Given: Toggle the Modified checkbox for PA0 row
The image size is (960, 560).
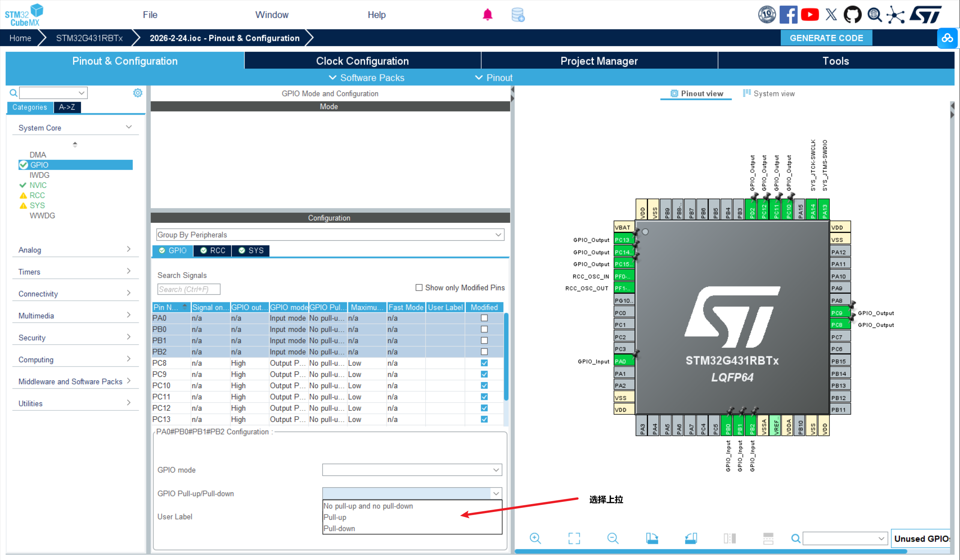Looking at the screenshot, I should pos(484,318).
